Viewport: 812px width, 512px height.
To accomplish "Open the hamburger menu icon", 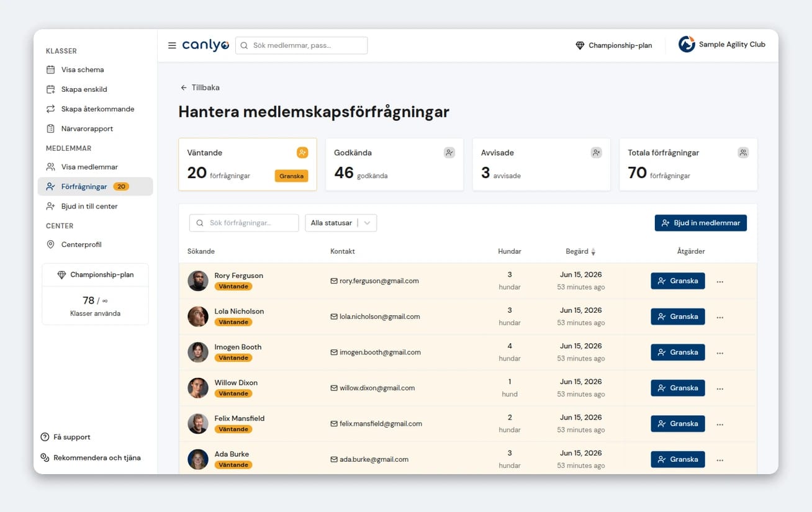I will (172, 45).
